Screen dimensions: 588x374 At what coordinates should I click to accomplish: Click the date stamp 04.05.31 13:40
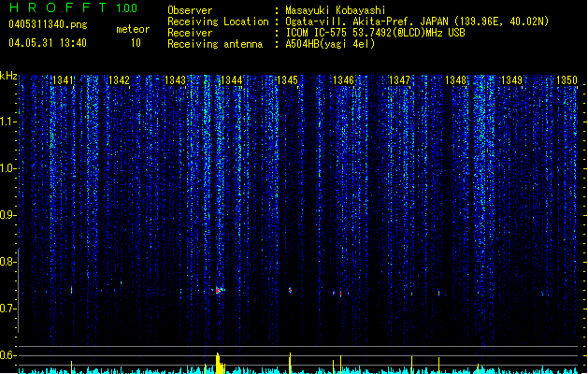[48, 43]
